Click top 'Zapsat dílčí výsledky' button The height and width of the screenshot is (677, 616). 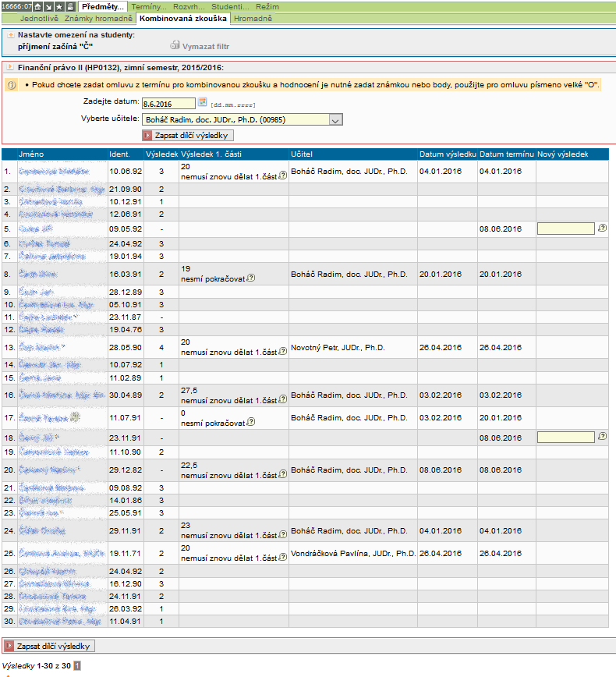pos(188,135)
